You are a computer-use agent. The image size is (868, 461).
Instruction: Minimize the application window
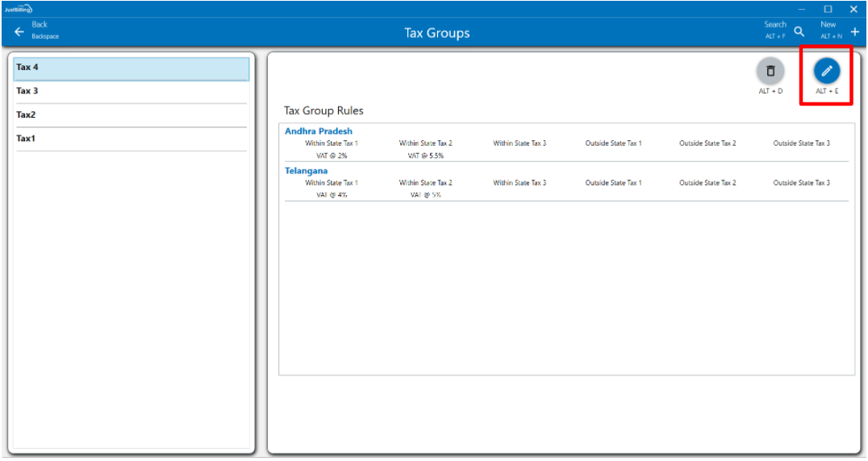[802, 9]
